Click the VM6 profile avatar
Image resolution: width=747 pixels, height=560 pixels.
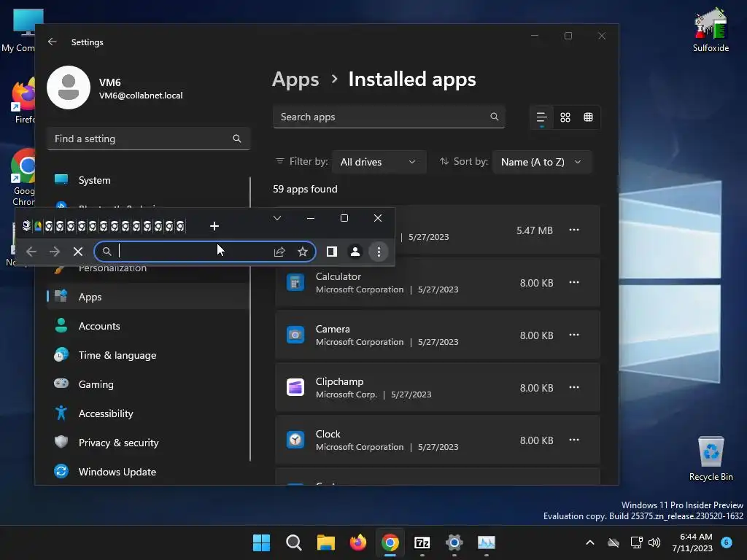(69, 87)
